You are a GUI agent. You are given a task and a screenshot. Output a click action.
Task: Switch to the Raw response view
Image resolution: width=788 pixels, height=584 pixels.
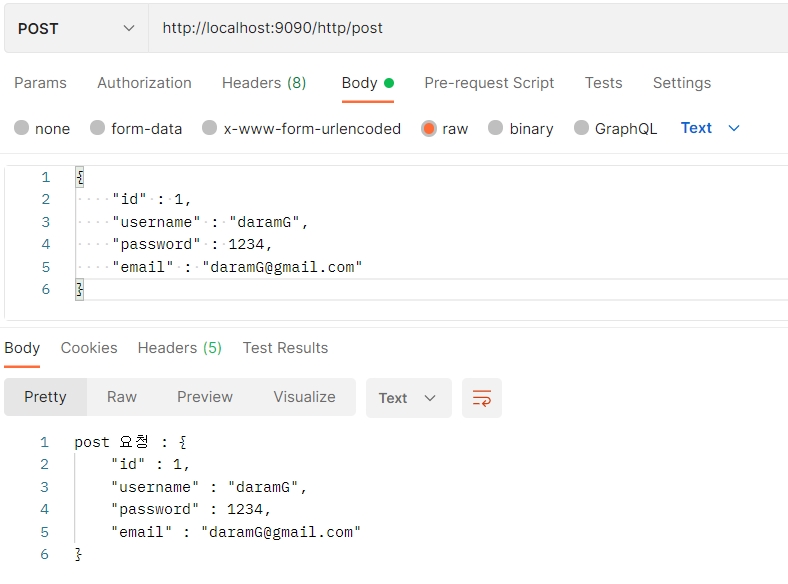point(122,397)
